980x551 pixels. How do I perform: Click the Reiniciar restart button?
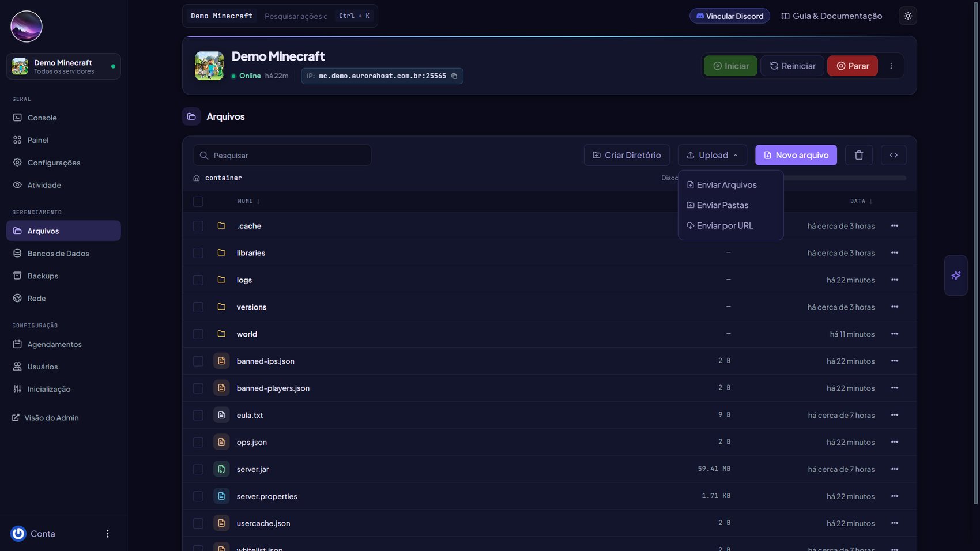click(x=792, y=66)
